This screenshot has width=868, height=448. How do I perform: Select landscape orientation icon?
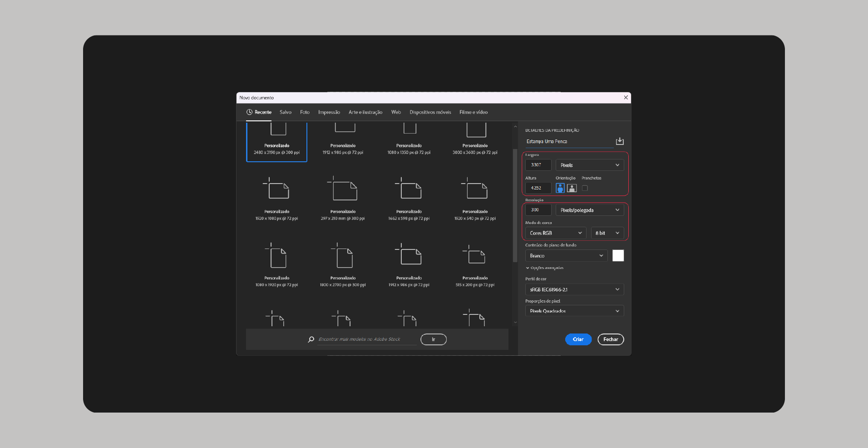coord(572,188)
